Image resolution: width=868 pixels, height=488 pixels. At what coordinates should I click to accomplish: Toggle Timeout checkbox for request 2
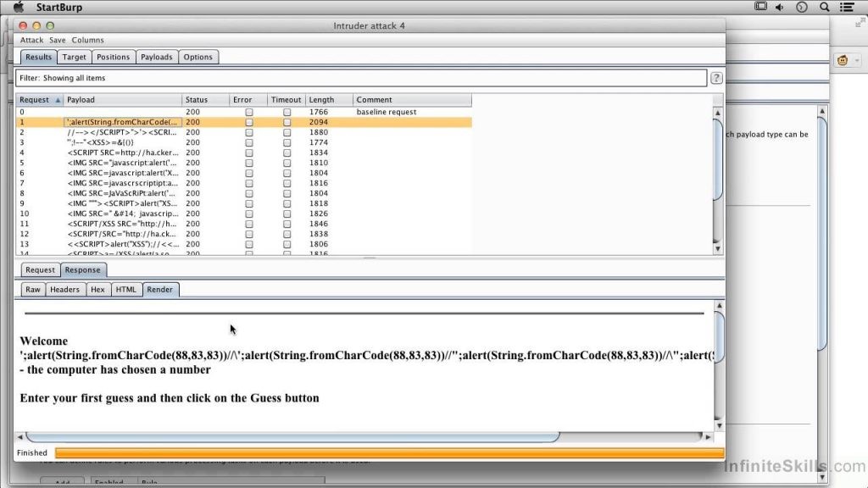(x=287, y=133)
